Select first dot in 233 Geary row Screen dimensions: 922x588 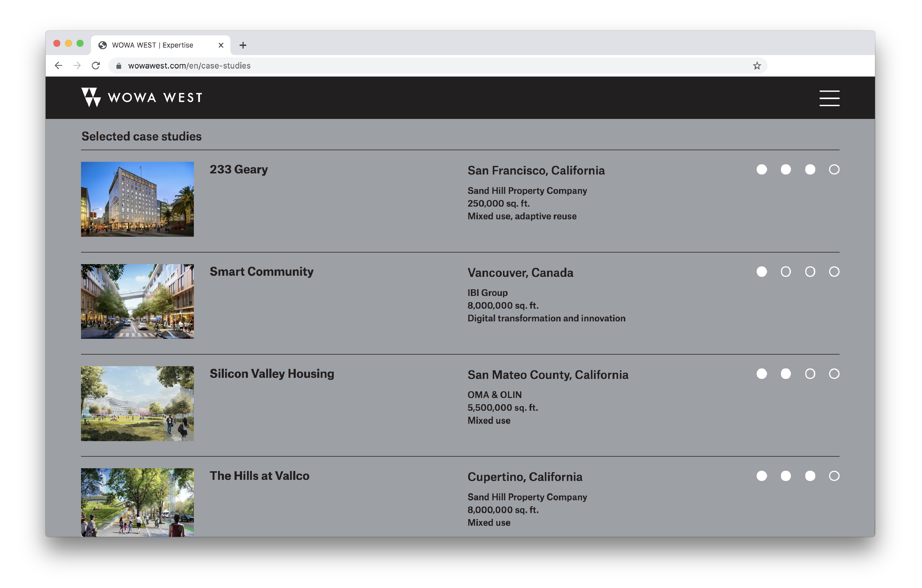coord(762,169)
